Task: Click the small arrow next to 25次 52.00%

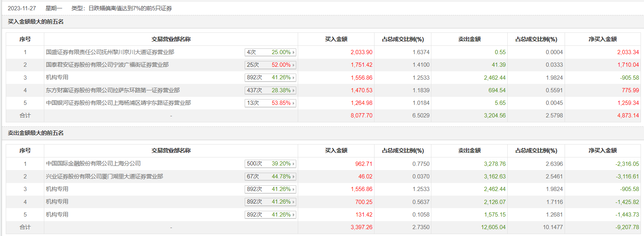Action: click(x=293, y=65)
